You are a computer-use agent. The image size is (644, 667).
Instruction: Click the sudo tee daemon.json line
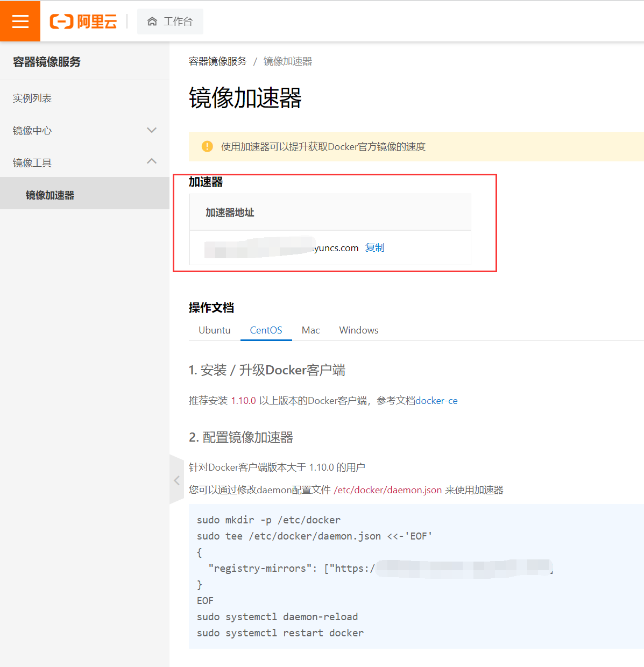(x=315, y=536)
